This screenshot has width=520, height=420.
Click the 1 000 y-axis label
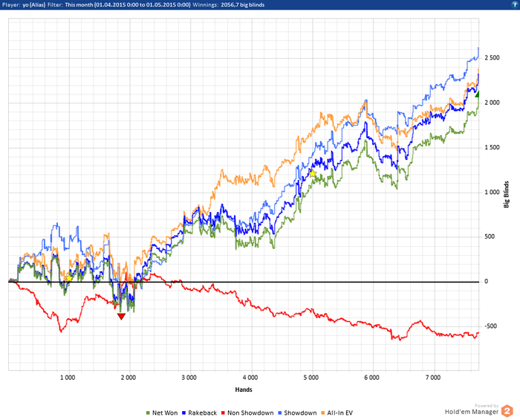pyautogui.click(x=492, y=193)
